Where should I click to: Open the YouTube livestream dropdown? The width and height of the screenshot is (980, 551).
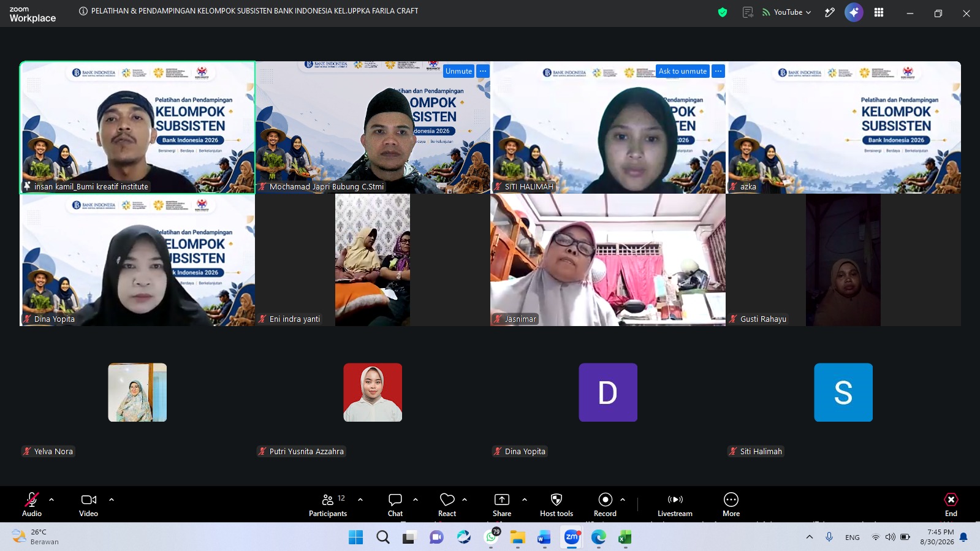pyautogui.click(x=787, y=12)
